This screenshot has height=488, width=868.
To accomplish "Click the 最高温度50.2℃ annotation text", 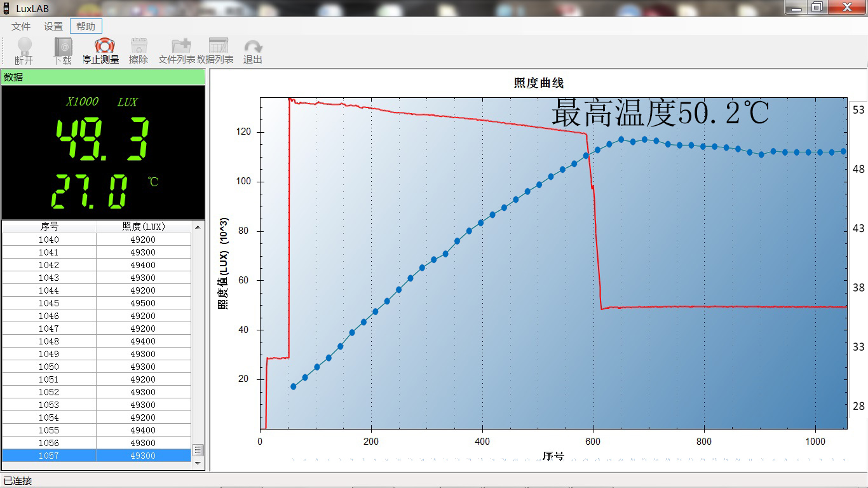I will [660, 114].
